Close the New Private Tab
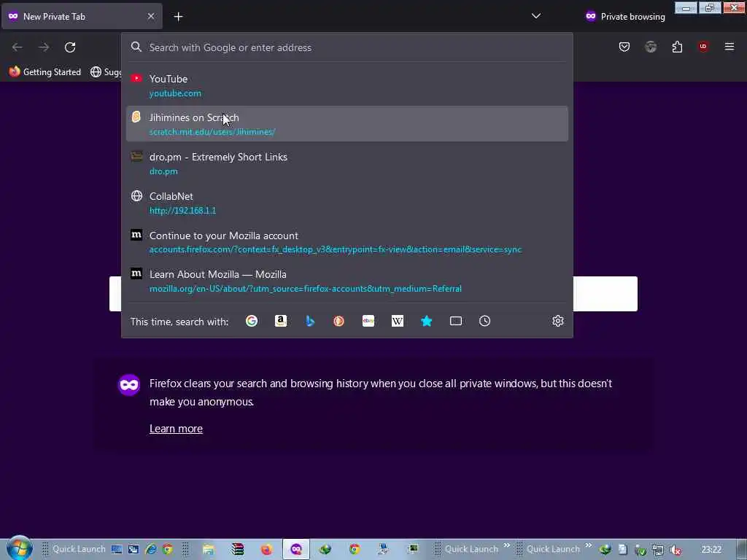 point(151,16)
